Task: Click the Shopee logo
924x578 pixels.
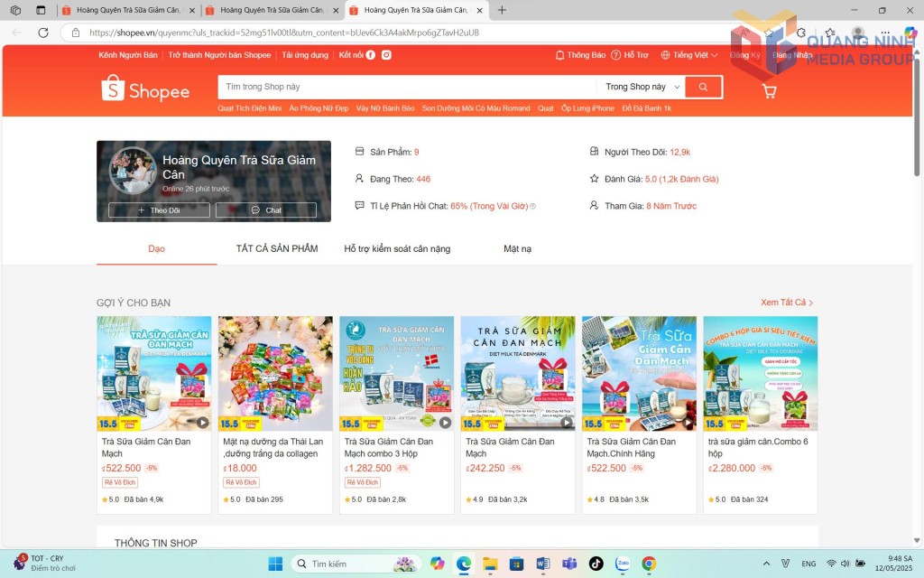Action: click(x=145, y=89)
